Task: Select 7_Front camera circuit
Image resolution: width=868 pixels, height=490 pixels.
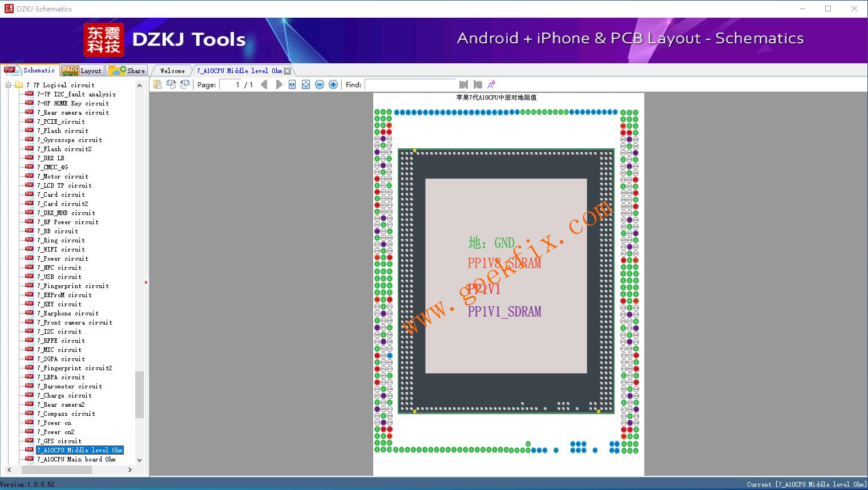Action: pyautogui.click(x=75, y=322)
